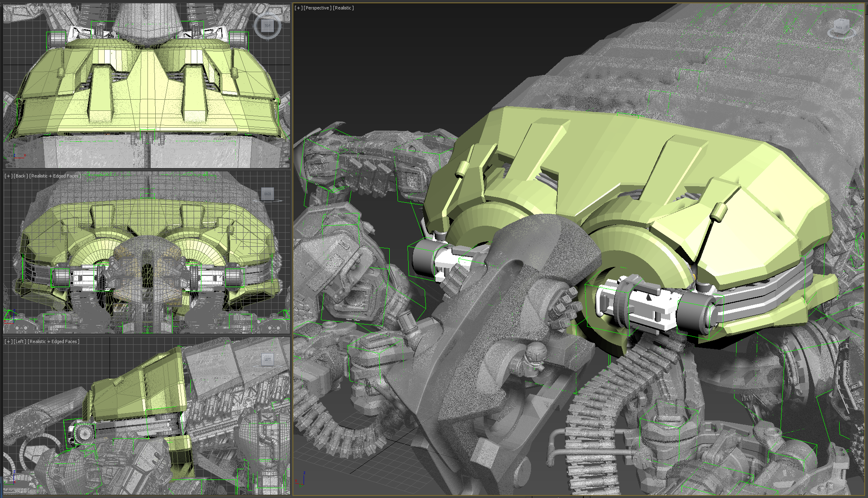
Task: Open the [Perspective] point-of-view label menu
Action: [317, 8]
